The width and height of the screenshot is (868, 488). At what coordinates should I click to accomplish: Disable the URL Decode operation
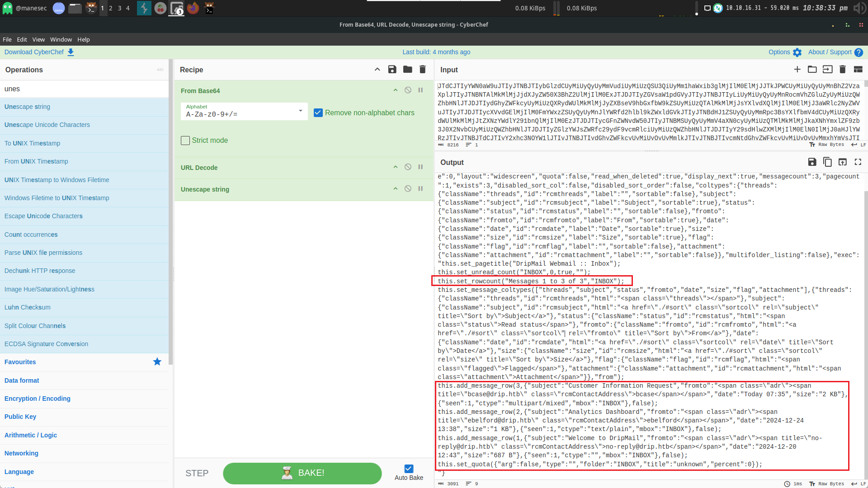(x=408, y=167)
